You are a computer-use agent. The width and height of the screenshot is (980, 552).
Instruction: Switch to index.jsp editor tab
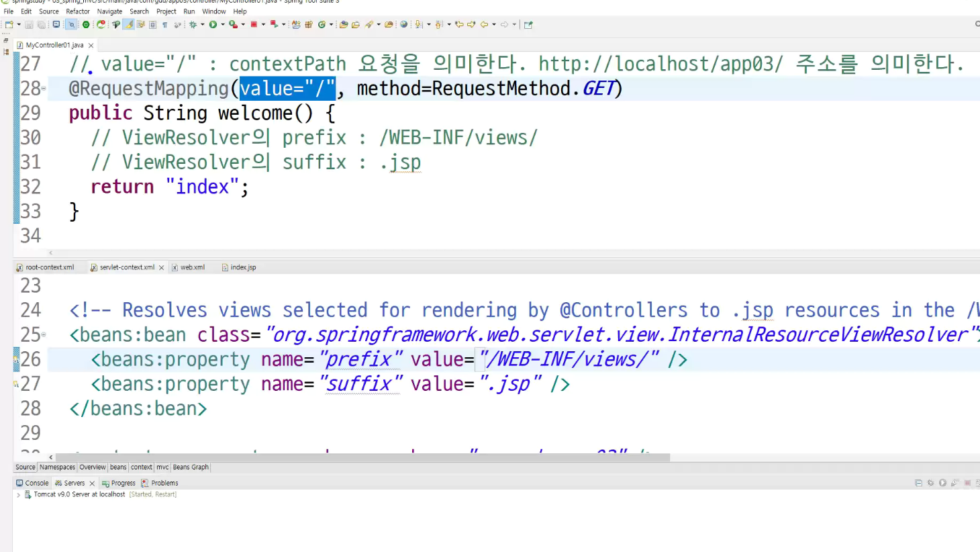(x=238, y=267)
